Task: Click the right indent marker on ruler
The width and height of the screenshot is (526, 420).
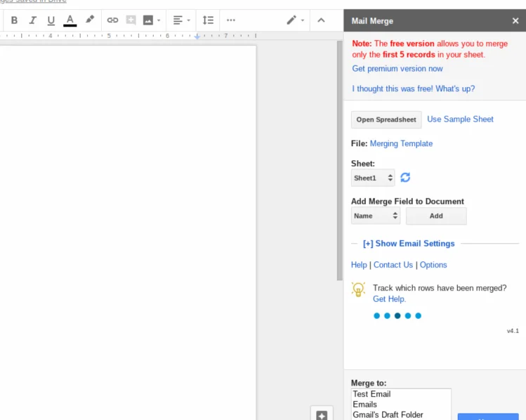Action: pyautogui.click(x=197, y=37)
